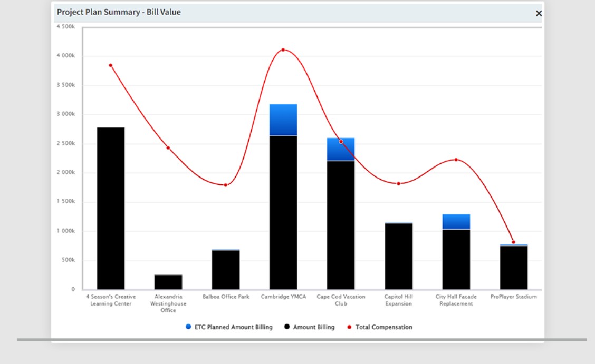Click Total Compensation point above Balboa Office Park

coord(226,185)
